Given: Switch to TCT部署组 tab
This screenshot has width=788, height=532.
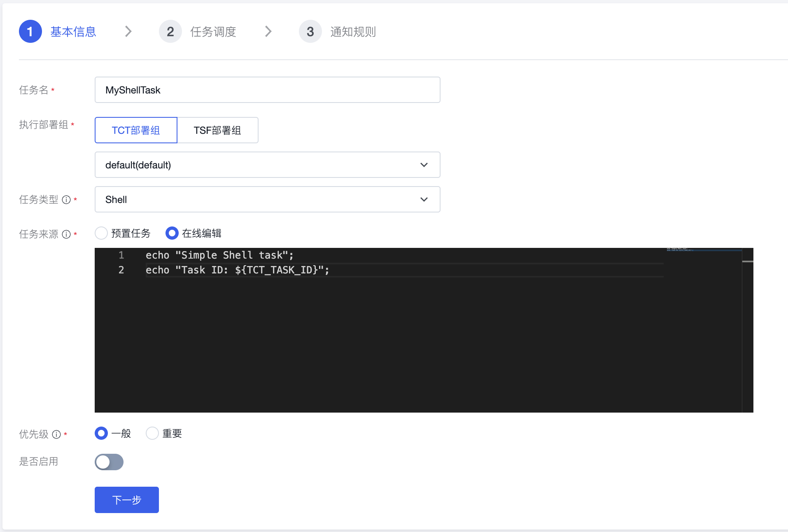Looking at the screenshot, I should [136, 130].
